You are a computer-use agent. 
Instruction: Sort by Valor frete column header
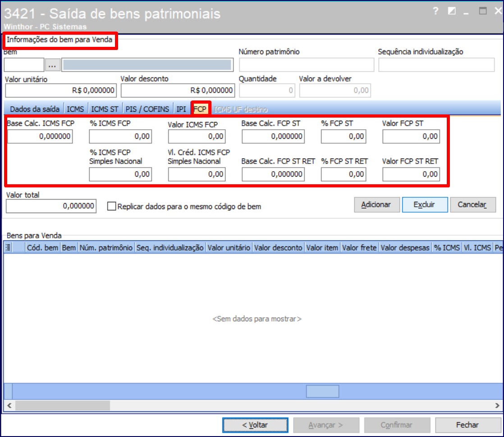pos(359,247)
